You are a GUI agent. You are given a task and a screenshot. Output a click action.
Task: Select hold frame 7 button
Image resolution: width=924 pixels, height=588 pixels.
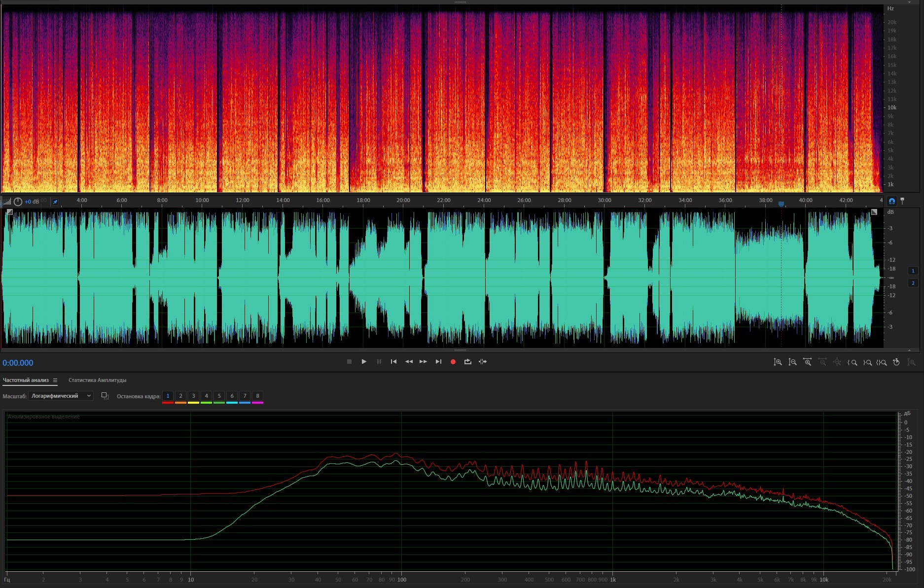tap(245, 396)
